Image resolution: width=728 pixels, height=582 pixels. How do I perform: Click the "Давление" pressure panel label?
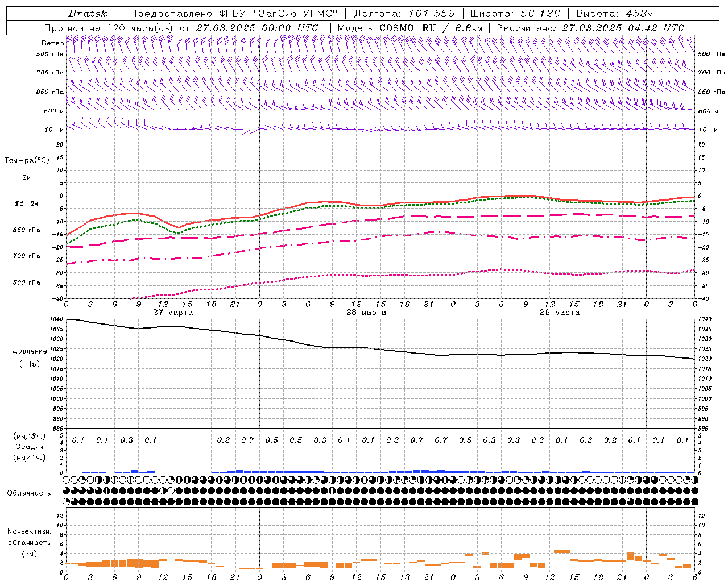pos(30,351)
